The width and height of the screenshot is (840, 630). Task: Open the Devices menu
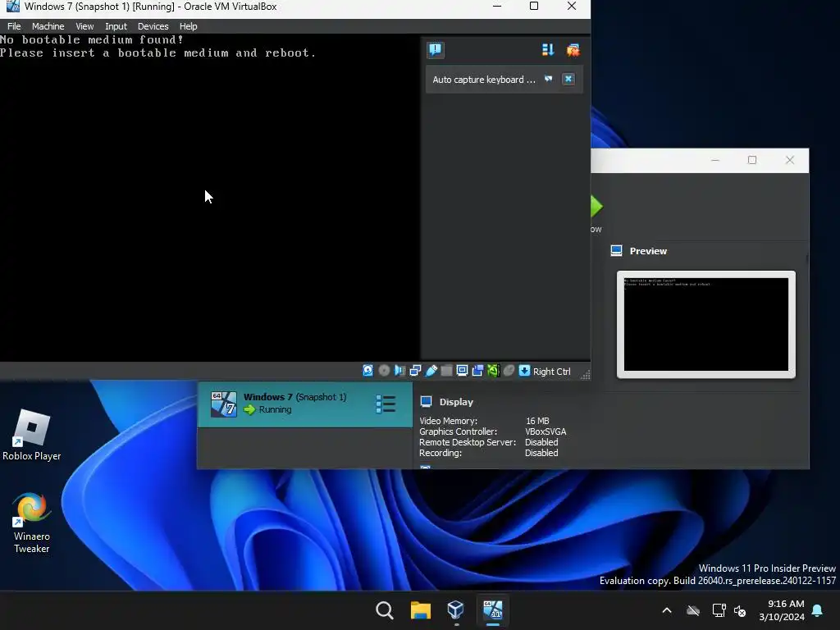pyautogui.click(x=153, y=26)
